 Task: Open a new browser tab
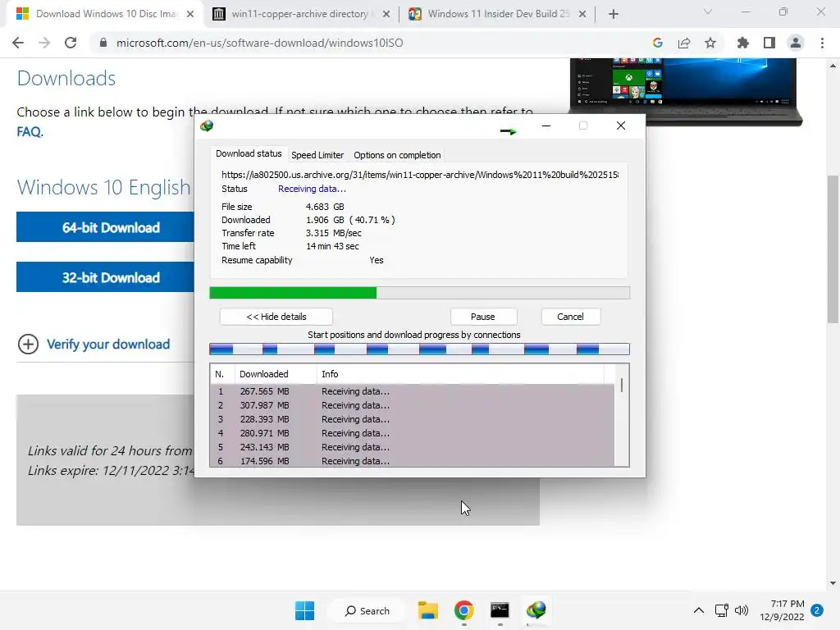tap(614, 14)
